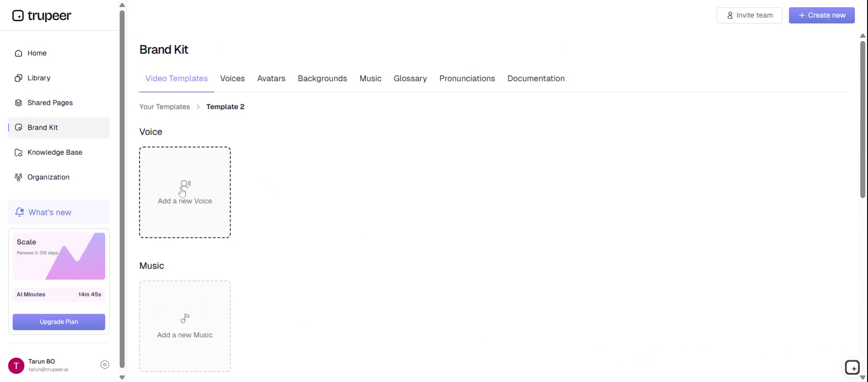868x382 pixels.
Task: Click the breadcrumb chevron separator
Action: point(198,107)
